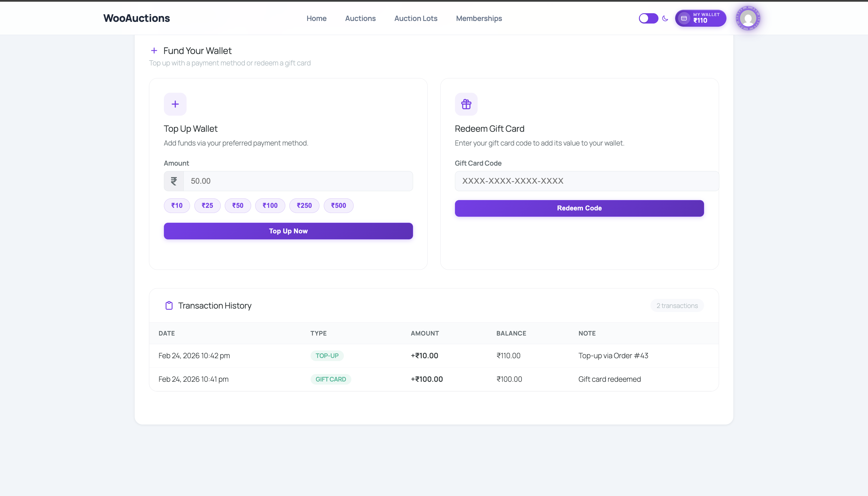Open the profile avatar in the top right

point(748,18)
